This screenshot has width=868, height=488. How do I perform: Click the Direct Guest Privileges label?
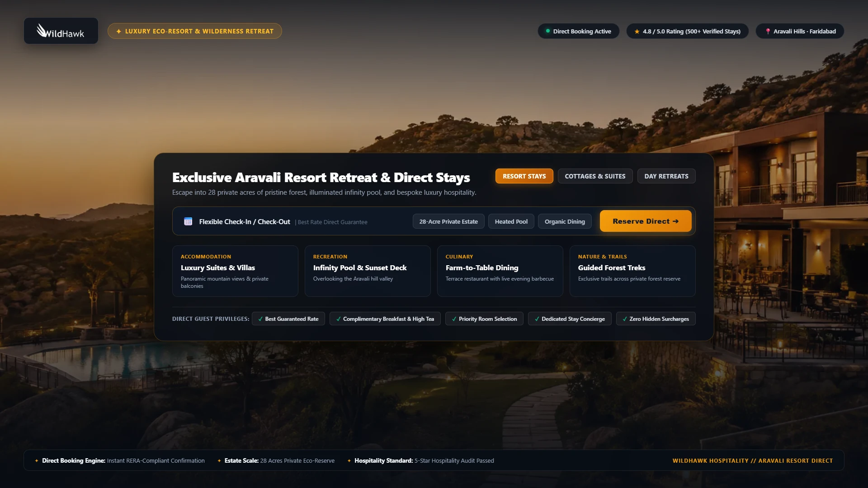[211, 319]
